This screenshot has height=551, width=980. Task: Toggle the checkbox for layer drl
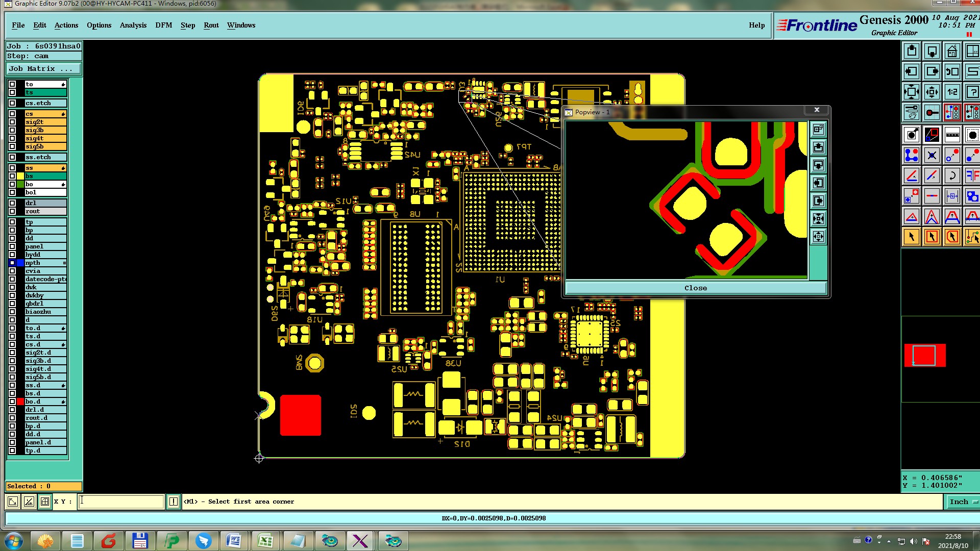pyautogui.click(x=12, y=203)
